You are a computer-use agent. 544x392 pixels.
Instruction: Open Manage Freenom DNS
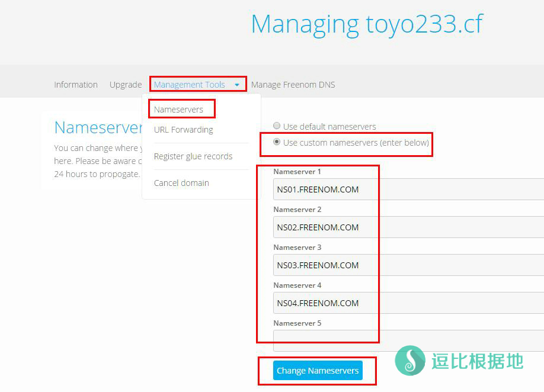293,85
